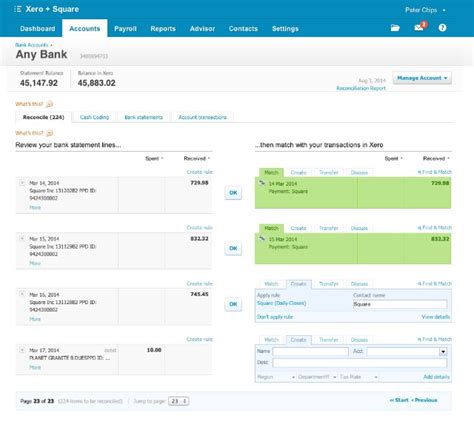Open the Manage Account dropdown
The image size is (474, 424).
(422, 78)
